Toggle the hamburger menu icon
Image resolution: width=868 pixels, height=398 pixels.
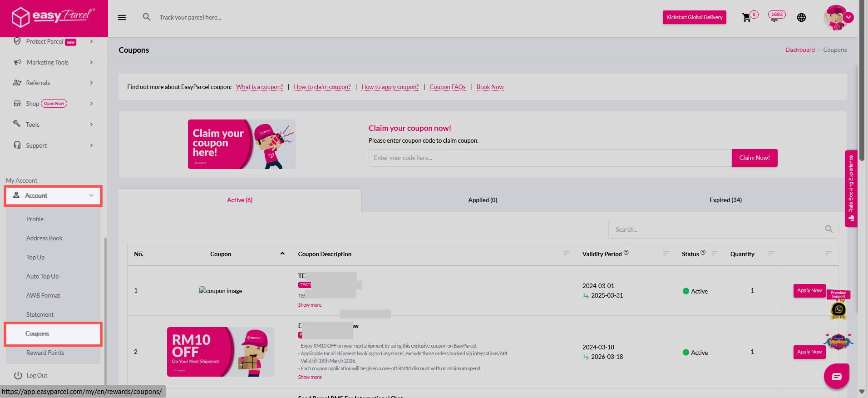click(x=122, y=17)
